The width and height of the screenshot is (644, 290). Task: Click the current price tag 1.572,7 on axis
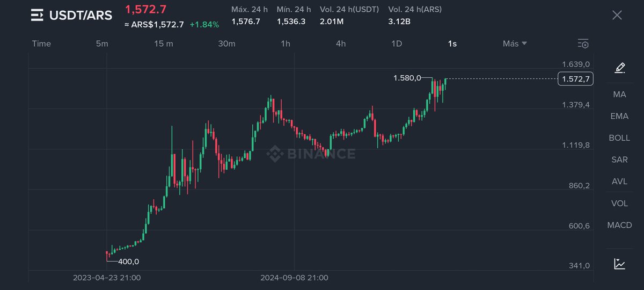575,79
